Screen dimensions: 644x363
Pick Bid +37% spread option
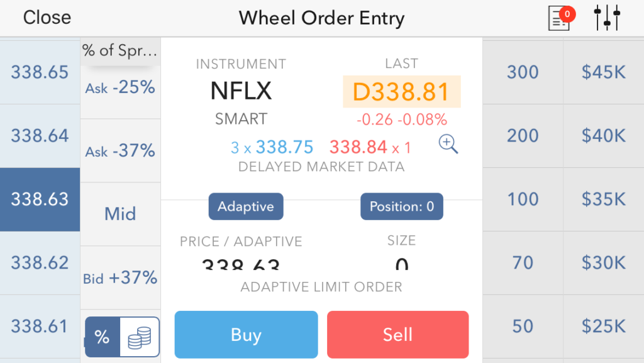pyautogui.click(x=120, y=277)
